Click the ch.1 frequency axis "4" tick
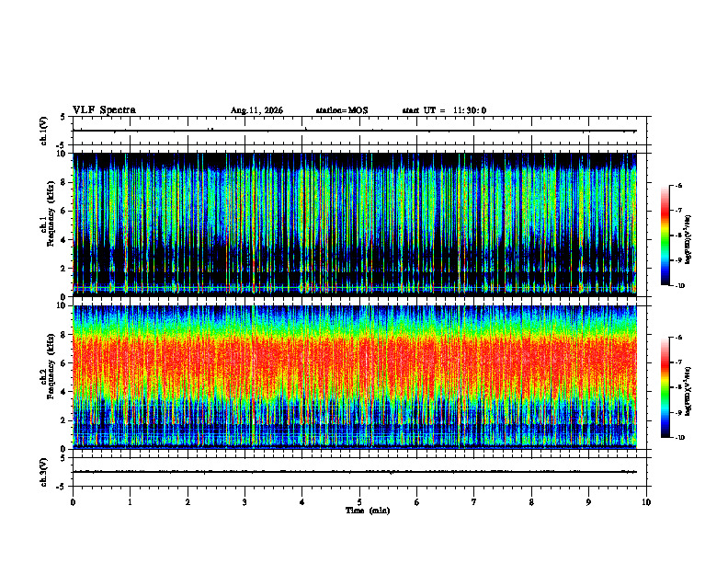 63,240
